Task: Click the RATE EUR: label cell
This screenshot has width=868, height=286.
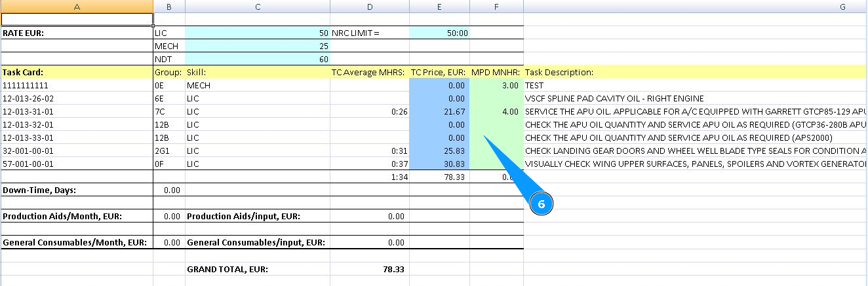Action: [x=77, y=33]
